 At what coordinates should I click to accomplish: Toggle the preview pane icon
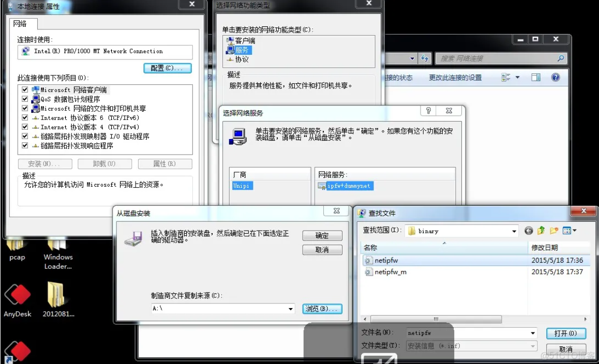535,78
